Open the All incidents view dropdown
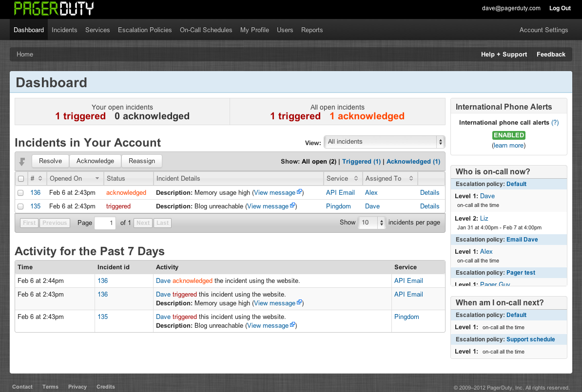This screenshot has width=582, height=392. pos(384,142)
